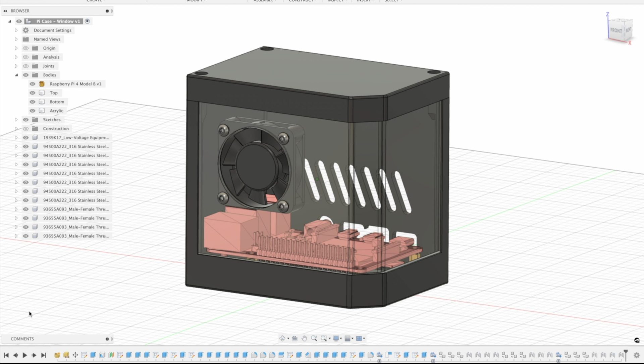
Task: Open the CONSTRUCT menu
Action: [x=301, y=1]
